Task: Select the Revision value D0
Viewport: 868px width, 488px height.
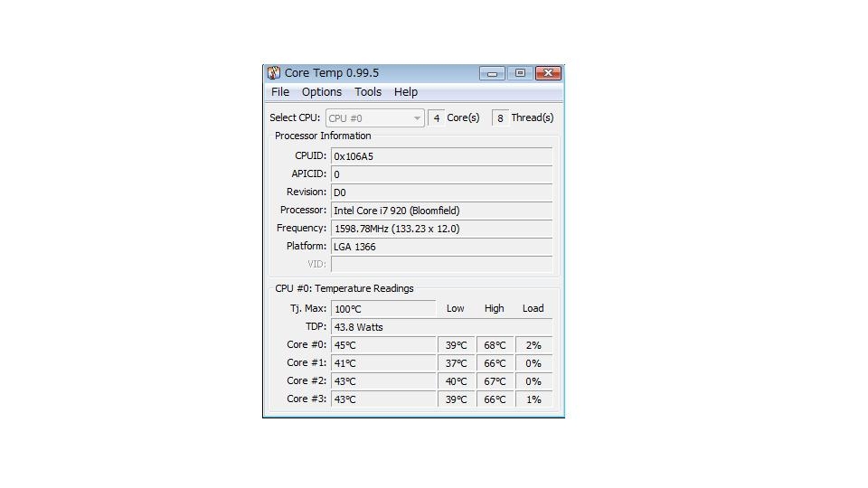Action: 441,192
